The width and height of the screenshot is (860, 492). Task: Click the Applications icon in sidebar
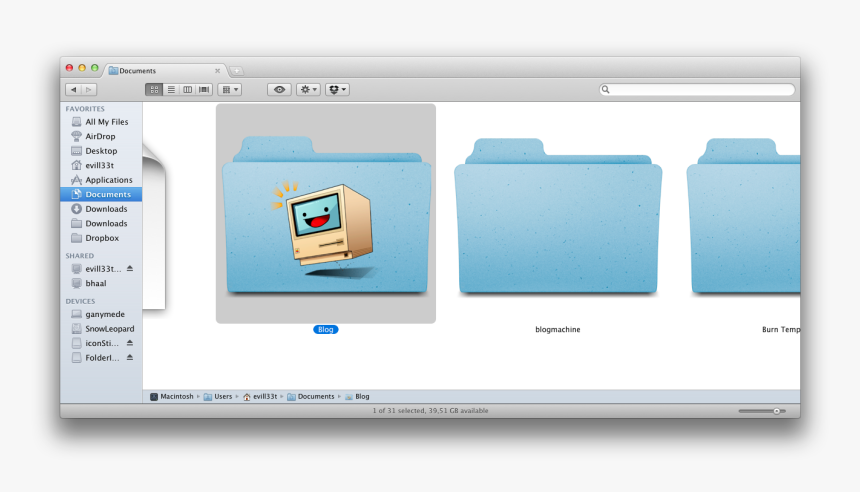click(x=76, y=180)
